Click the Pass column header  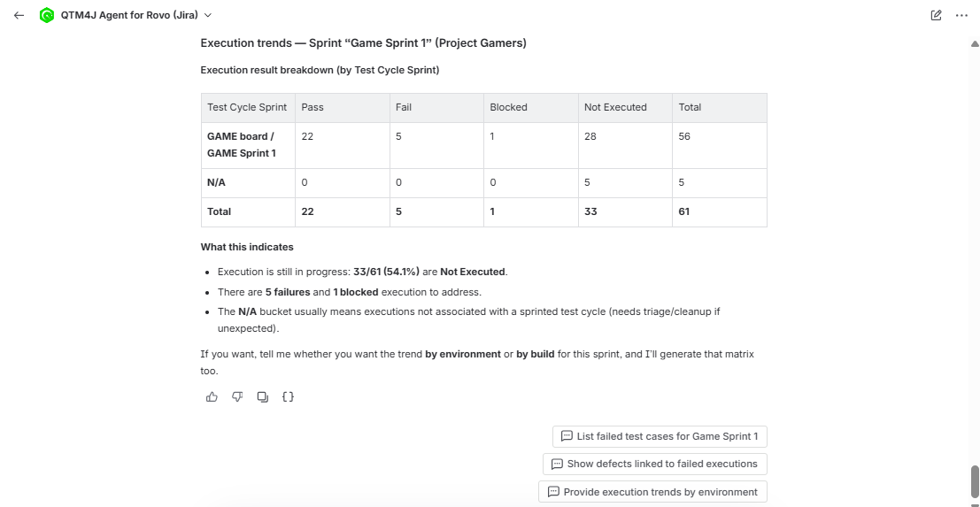coord(342,107)
